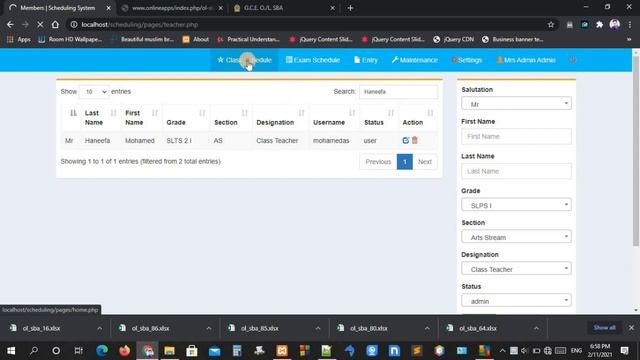Screen dimensions: 640x360
Task: Sort table by Status column
Action: [379, 118]
